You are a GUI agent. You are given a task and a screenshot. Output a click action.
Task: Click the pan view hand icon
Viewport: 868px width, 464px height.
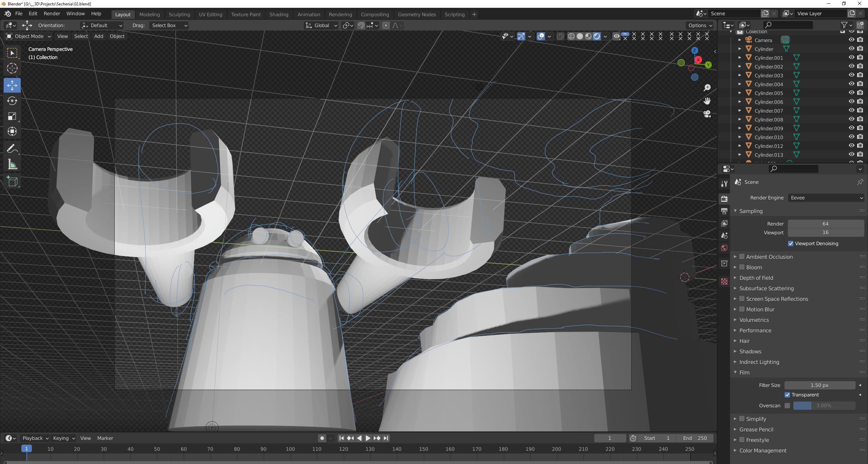click(707, 101)
